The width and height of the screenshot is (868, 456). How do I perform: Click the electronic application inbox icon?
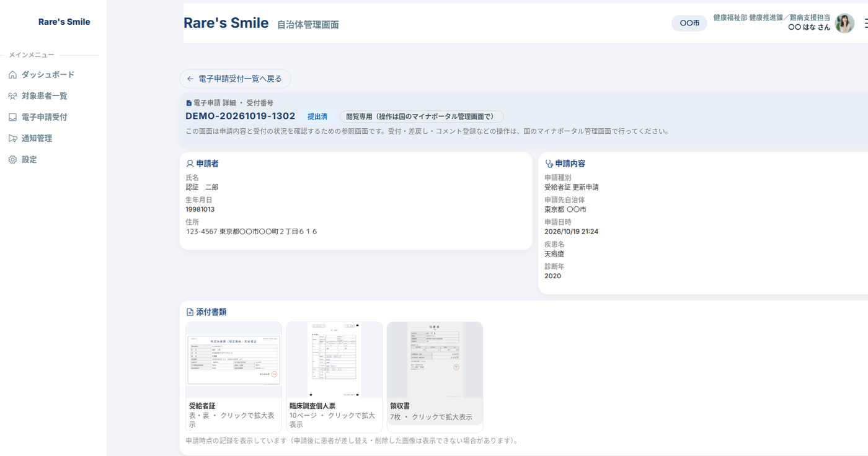pyautogui.click(x=12, y=117)
